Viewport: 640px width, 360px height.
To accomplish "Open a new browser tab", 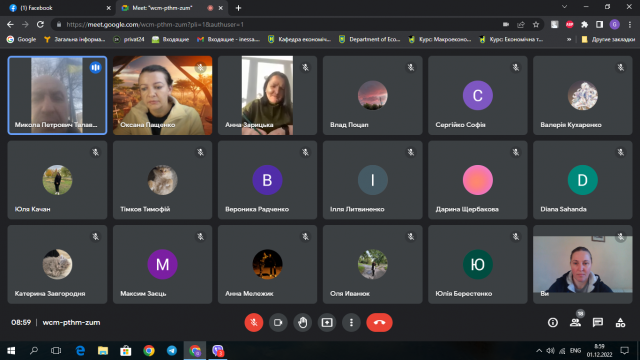I will tap(238, 8).
